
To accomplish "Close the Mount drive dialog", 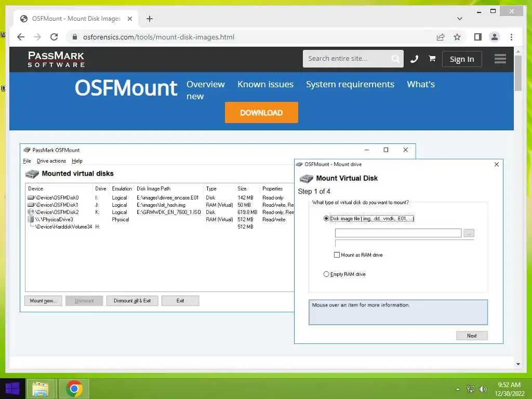I will pos(496,164).
